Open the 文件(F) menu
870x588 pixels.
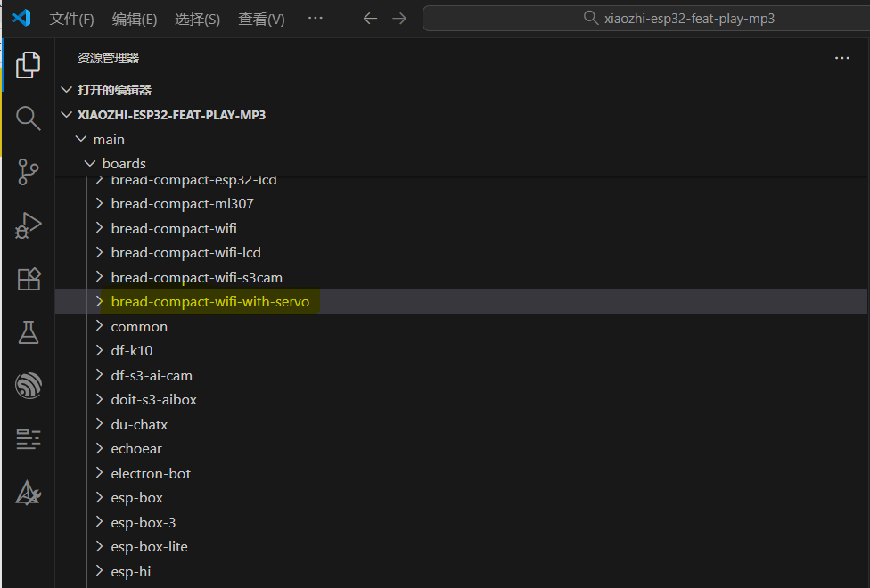tap(71, 19)
